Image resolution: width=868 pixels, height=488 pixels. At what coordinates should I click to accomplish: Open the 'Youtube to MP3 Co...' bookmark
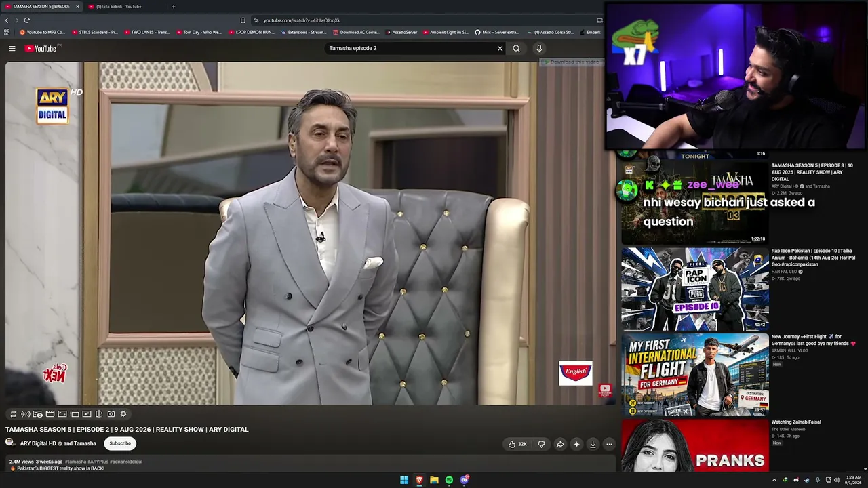click(42, 32)
